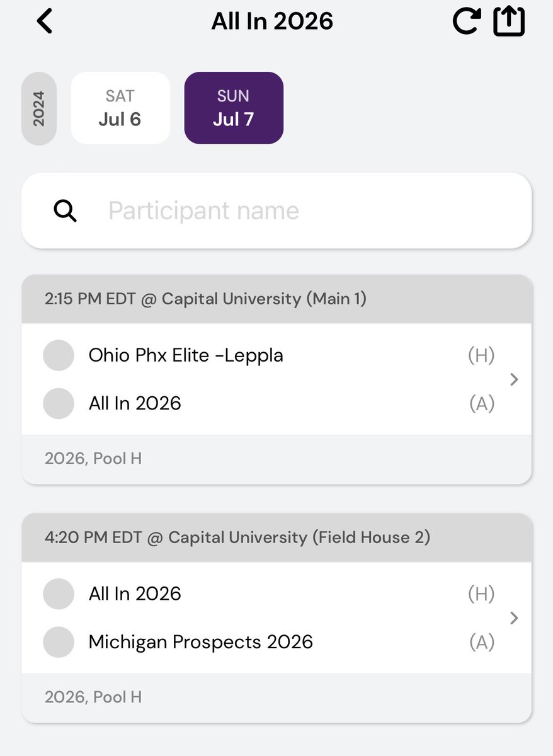Tap the All In 2026 page title

point(272,21)
